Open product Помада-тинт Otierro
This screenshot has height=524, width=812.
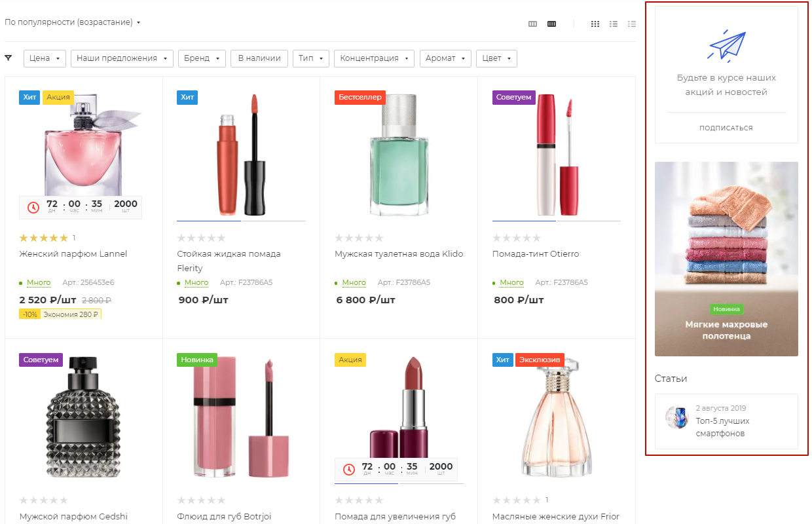point(536,254)
